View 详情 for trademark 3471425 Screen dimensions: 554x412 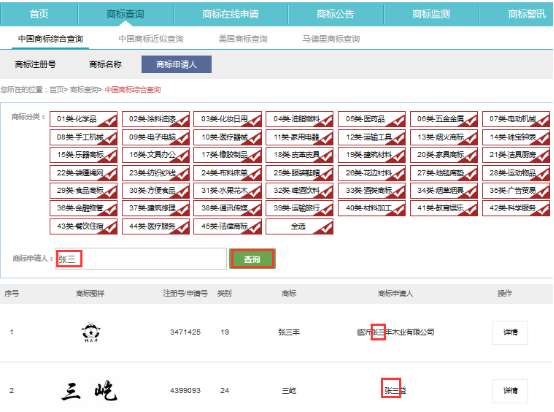510,332
